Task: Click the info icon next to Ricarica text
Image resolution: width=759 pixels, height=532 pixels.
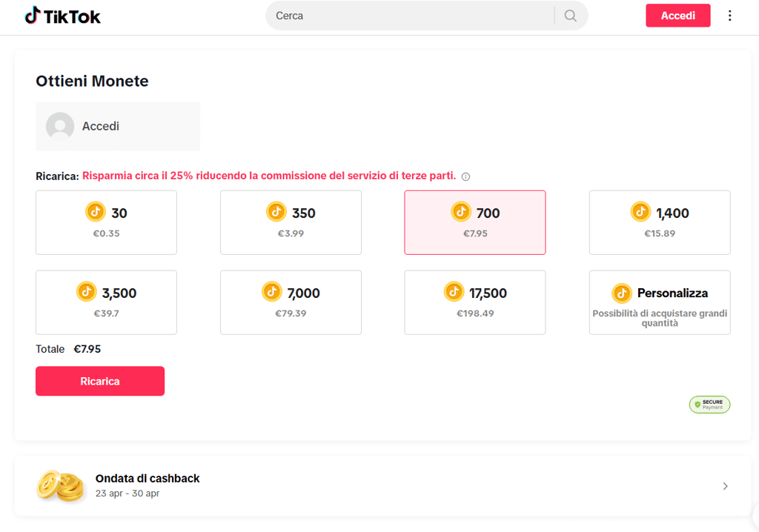Action: 465,176
